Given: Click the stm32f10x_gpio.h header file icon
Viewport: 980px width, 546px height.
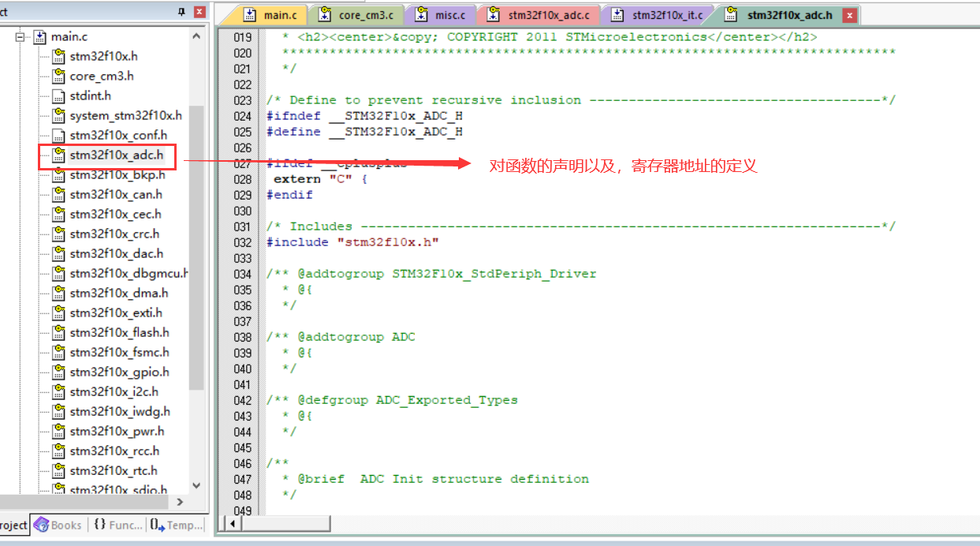Looking at the screenshot, I should (58, 372).
